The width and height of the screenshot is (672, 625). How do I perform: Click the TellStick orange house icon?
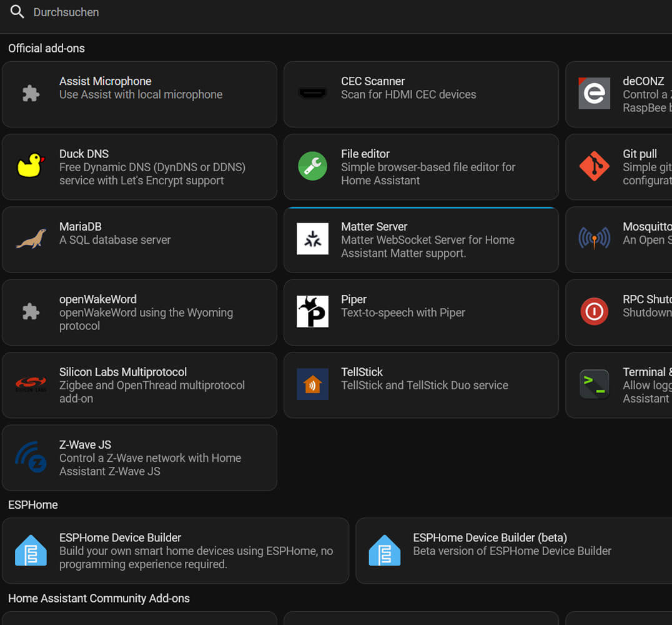(312, 384)
